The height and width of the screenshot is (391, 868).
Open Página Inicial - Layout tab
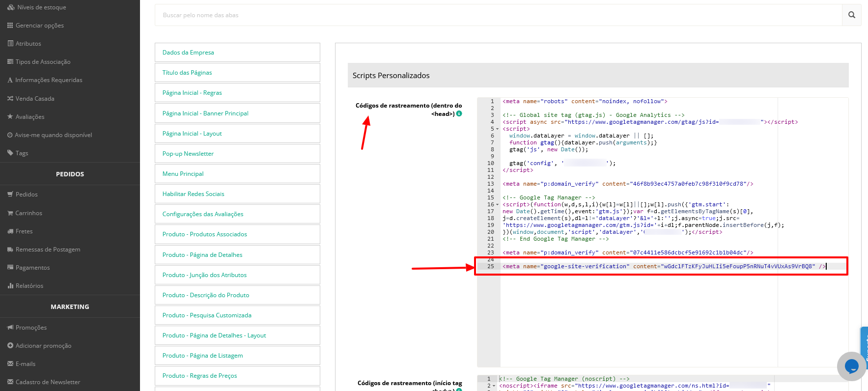(x=237, y=134)
